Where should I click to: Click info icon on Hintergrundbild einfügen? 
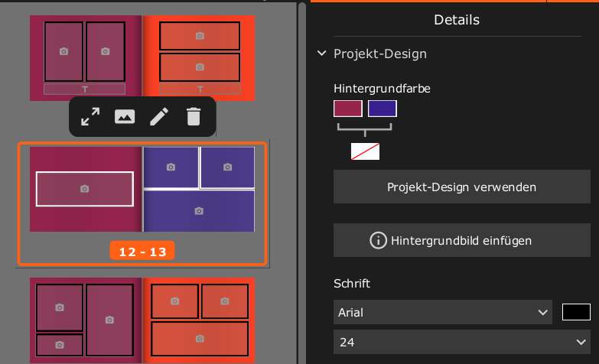tap(378, 240)
